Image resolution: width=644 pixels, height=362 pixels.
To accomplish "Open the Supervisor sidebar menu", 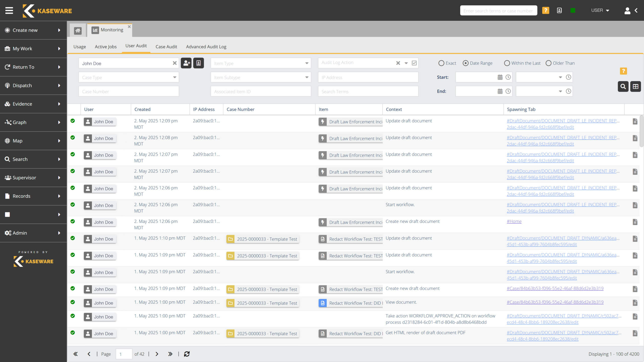I will (33, 177).
